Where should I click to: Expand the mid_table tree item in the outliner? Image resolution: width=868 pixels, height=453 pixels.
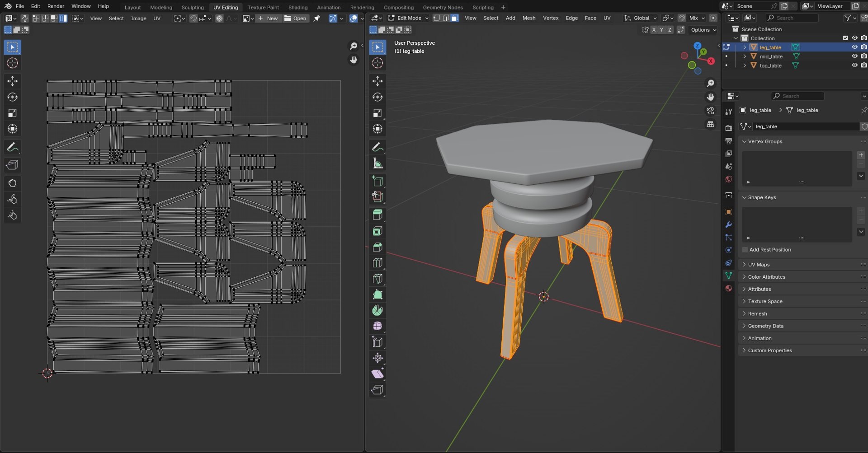pyautogui.click(x=745, y=56)
